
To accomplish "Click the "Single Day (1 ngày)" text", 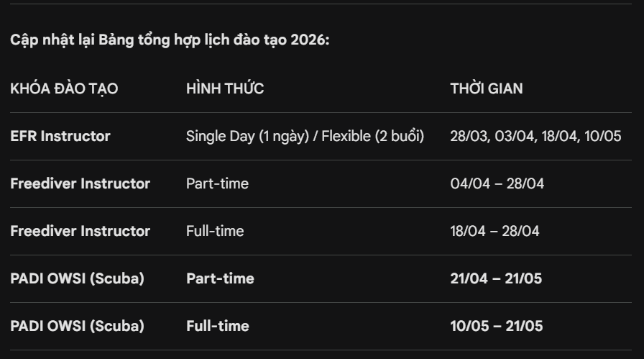I will (246, 136).
